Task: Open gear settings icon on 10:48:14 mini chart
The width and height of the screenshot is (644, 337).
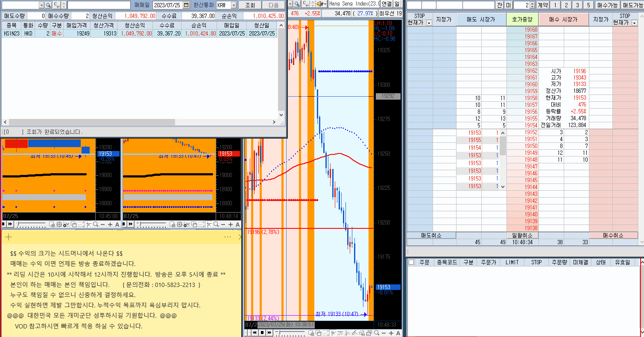Action: (x=179, y=224)
